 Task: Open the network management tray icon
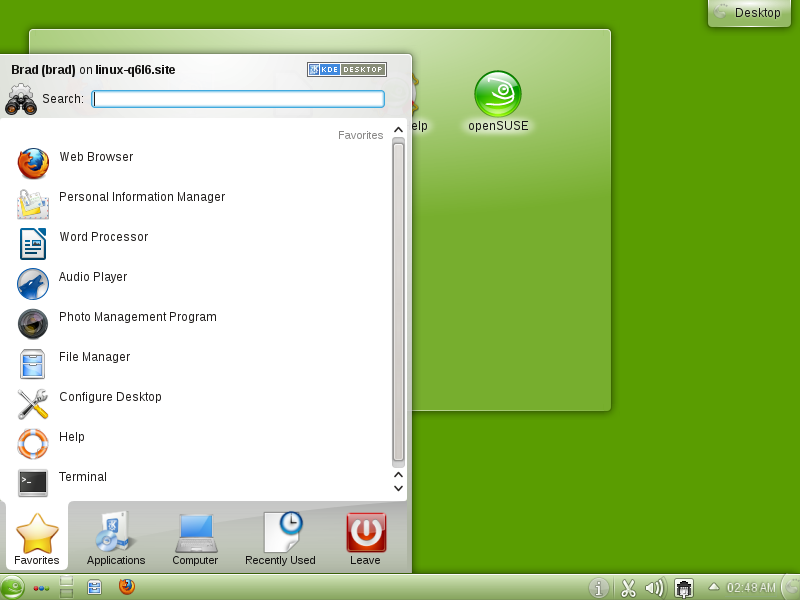(684, 588)
